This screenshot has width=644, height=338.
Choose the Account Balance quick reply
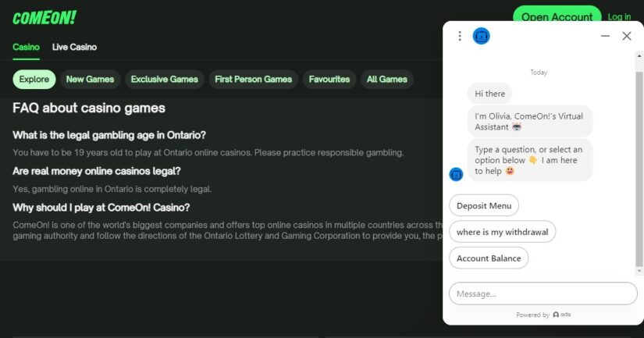(x=489, y=258)
